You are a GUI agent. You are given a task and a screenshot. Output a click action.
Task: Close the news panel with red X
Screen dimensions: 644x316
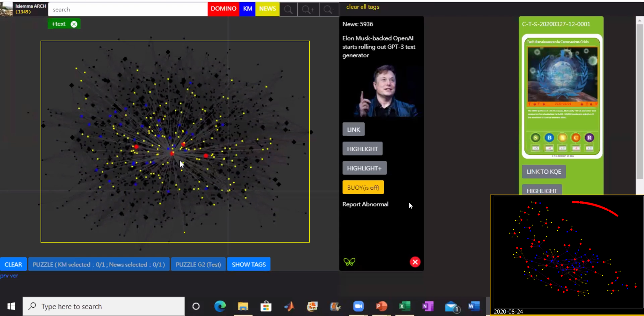[415, 262]
